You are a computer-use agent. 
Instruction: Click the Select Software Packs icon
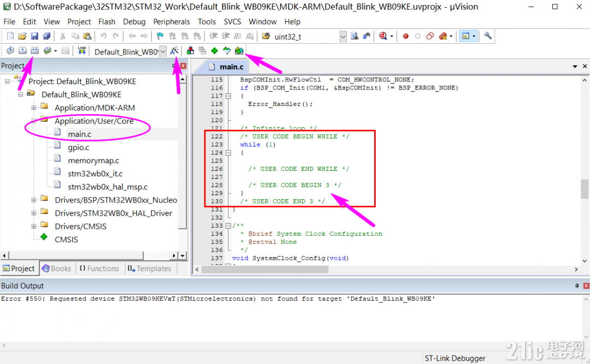point(227,50)
